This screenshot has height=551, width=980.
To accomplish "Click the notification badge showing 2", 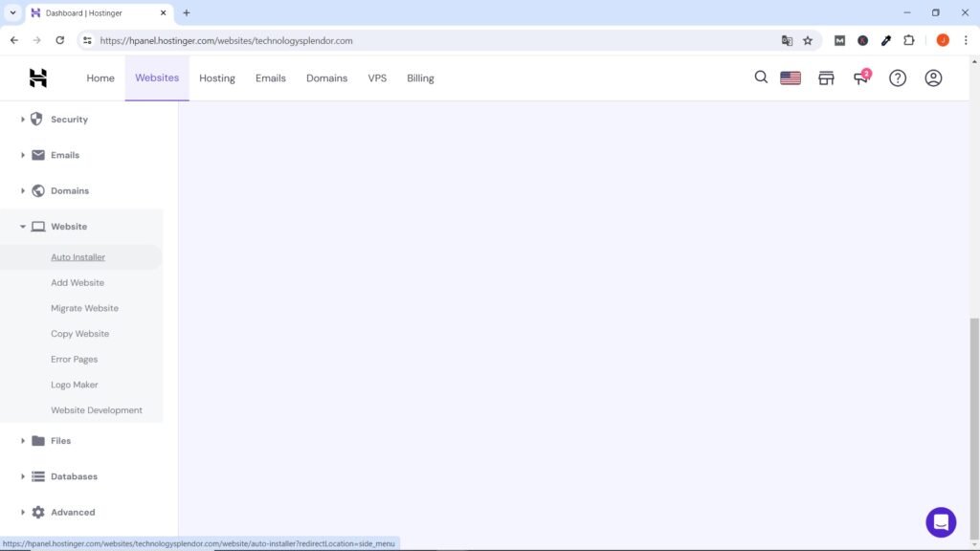I will (867, 72).
